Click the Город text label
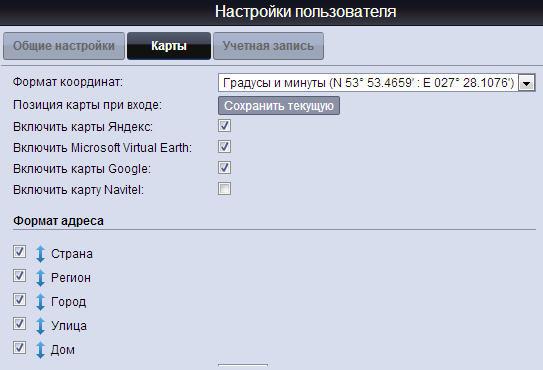 pyautogui.click(x=68, y=302)
